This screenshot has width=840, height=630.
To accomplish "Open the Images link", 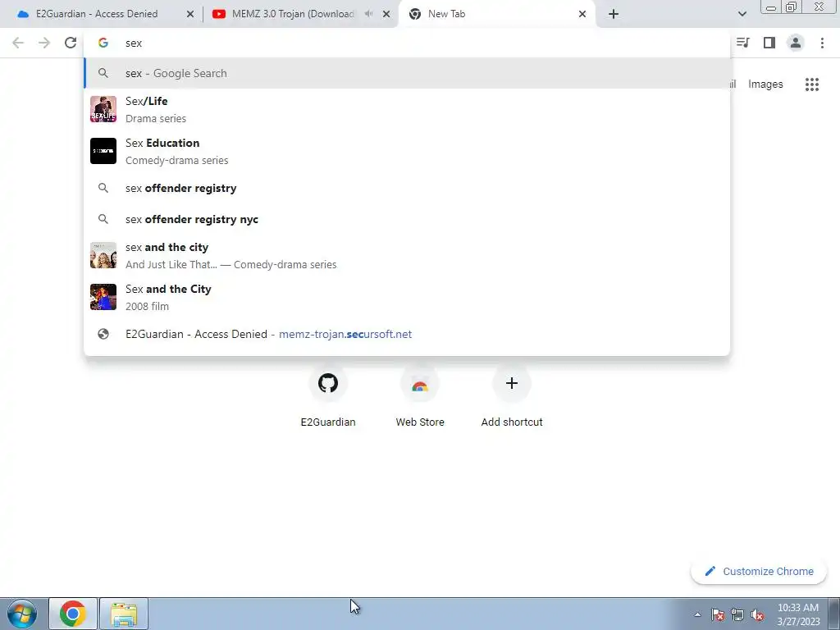I will pos(765,84).
